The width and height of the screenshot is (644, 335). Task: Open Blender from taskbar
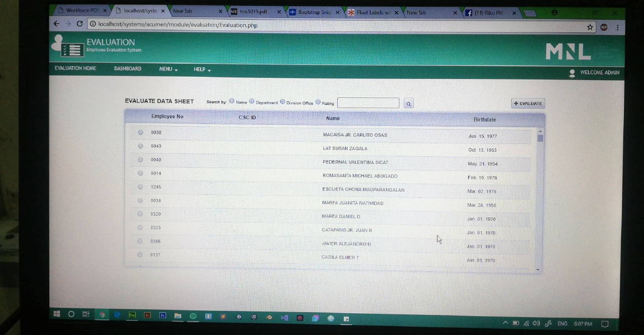(269, 317)
